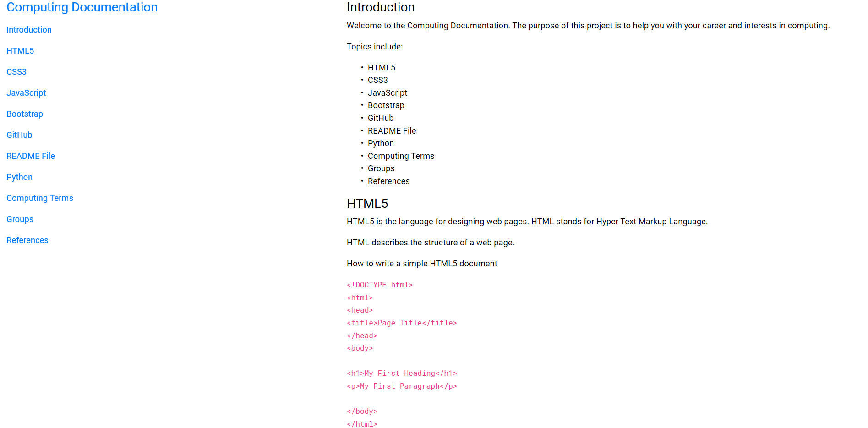The height and width of the screenshot is (428, 868).
Task: Open the JavaScript sidebar navigation link
Action: pyautogui.click(x=26, y=93)
